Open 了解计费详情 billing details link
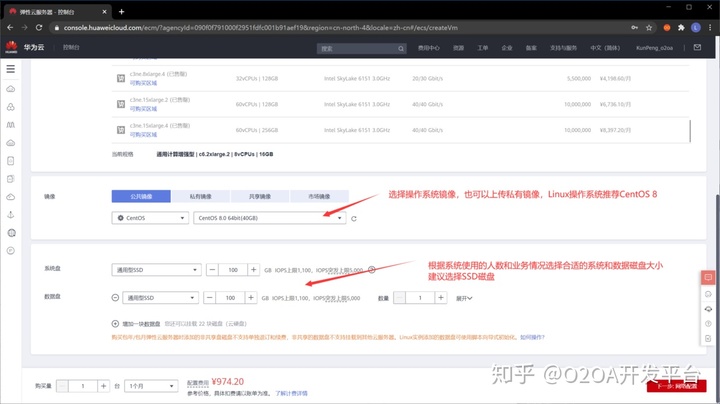The height and width of the screenshot is (404, 720). pyautogui.click(x=291, y=393)
